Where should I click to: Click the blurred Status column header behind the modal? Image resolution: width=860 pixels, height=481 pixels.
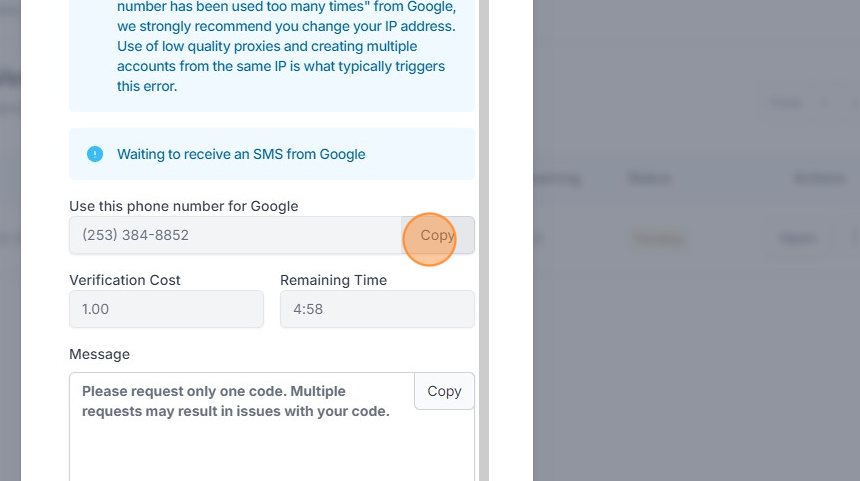click(x=649, y=178)
